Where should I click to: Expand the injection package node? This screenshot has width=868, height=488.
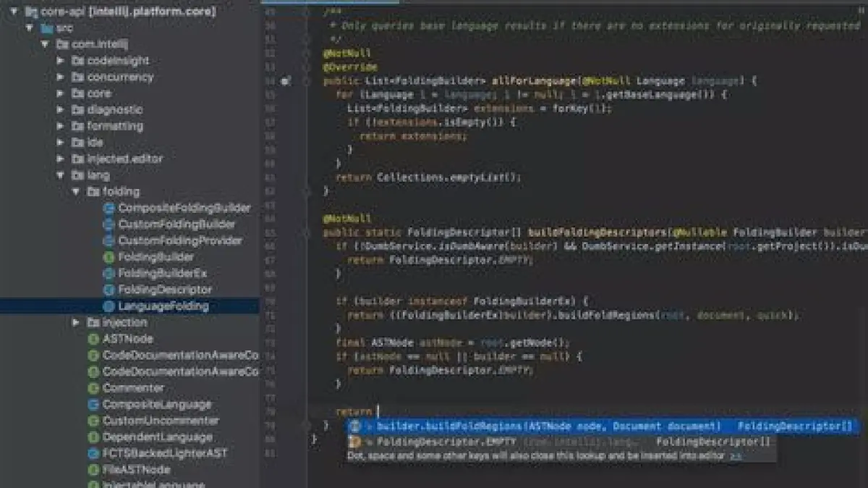(76, 322)
